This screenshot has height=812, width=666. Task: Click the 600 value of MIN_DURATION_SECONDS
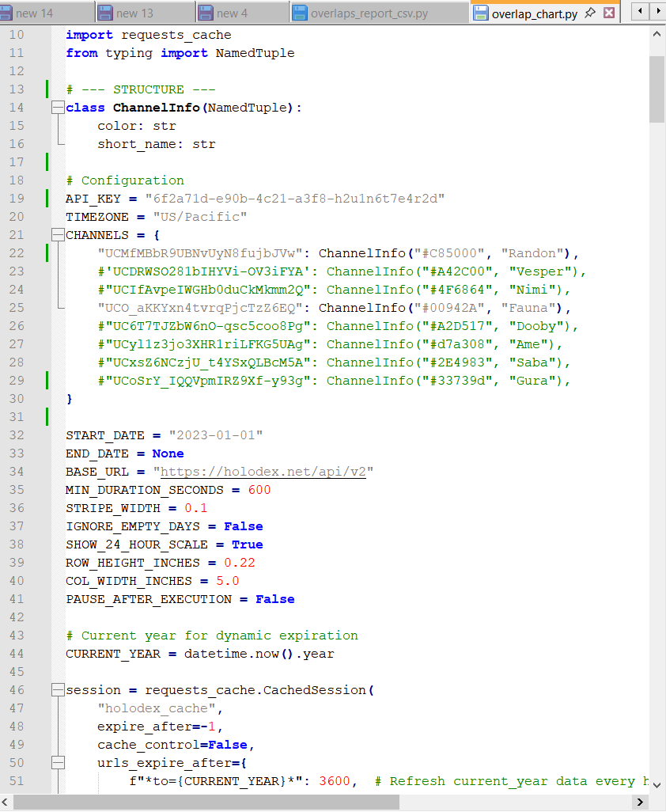259,490
